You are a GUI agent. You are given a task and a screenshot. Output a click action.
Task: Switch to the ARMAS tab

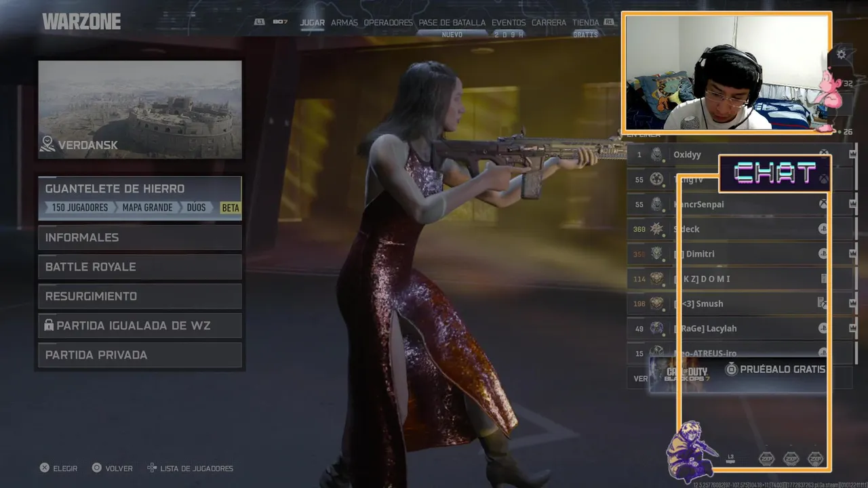point(344,22)
